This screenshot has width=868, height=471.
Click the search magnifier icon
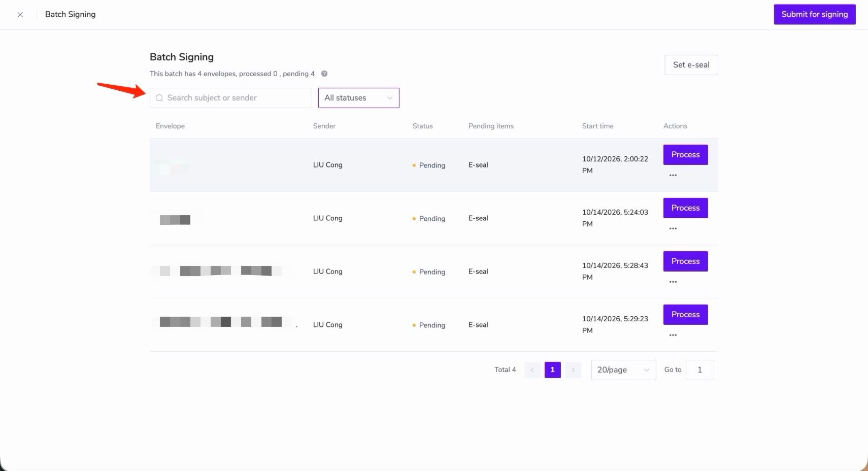[159, 98]
